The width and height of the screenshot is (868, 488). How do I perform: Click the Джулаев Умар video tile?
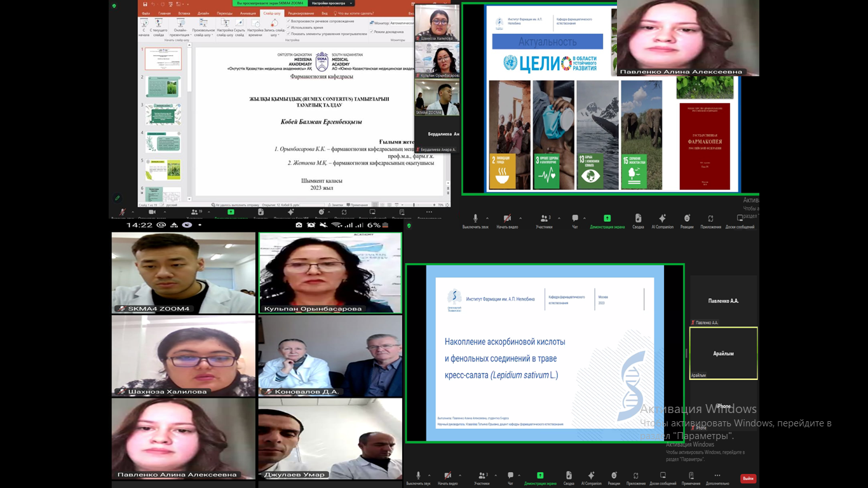pyautogui.click(x=330, y=439)
